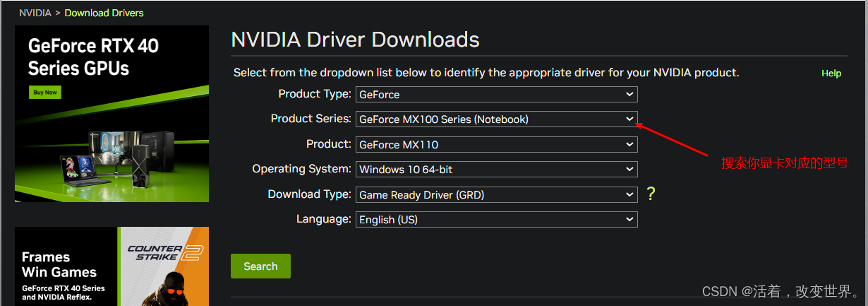Open the Frames Win Games Counter-Strike 2 ad
Screen dimensions: 868x306
pos(111,266)
